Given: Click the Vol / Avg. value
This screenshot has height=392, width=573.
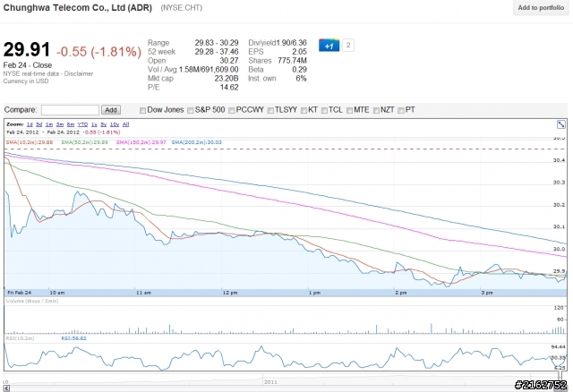Looking at the screenshot, I should tap(209, 70).
